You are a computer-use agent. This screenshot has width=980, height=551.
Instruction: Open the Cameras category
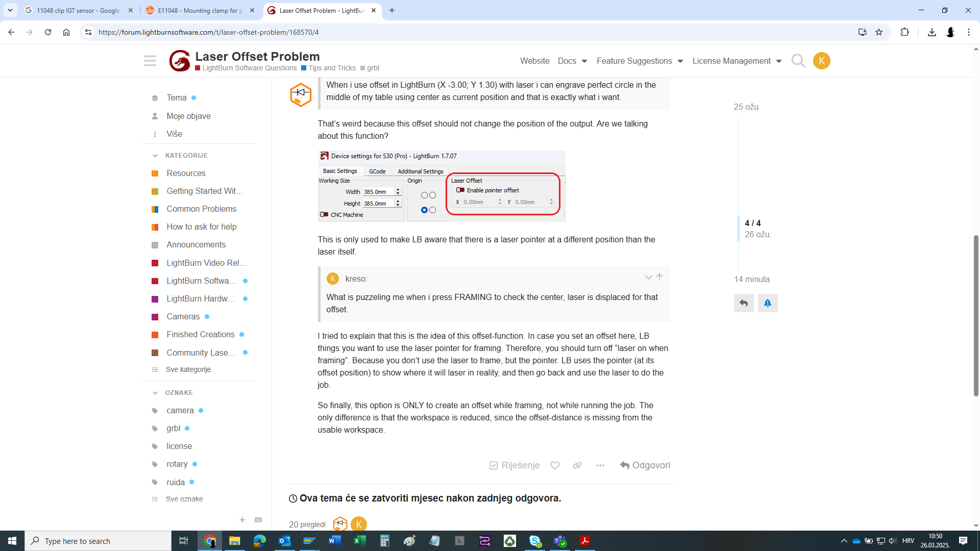pos(183,317)
